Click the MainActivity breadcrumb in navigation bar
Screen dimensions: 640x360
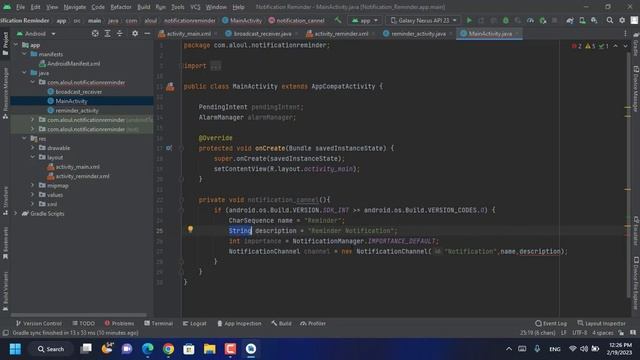tap(242, 20)
